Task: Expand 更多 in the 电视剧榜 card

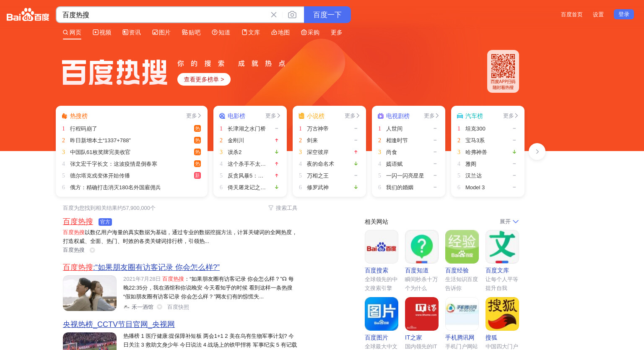Action: (x=431, y=116)
